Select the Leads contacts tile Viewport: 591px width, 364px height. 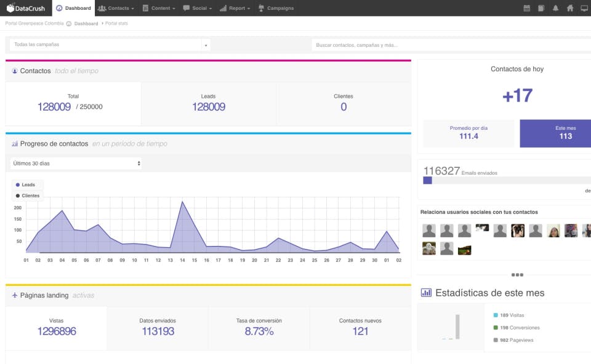tap(209, 103)
